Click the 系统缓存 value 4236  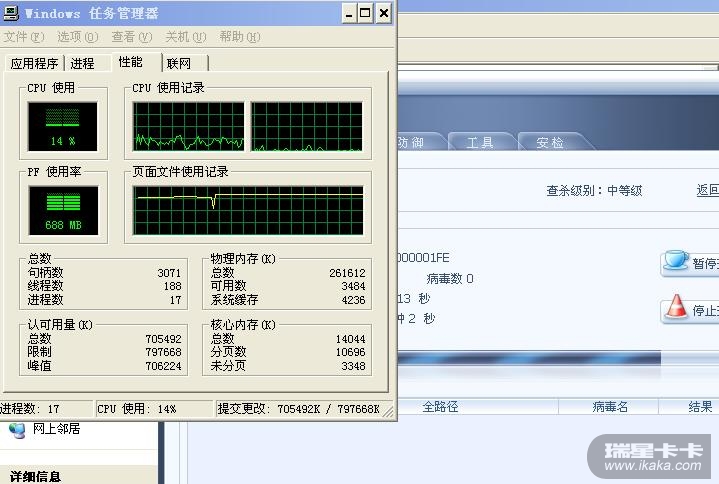(x=353, y=300)
